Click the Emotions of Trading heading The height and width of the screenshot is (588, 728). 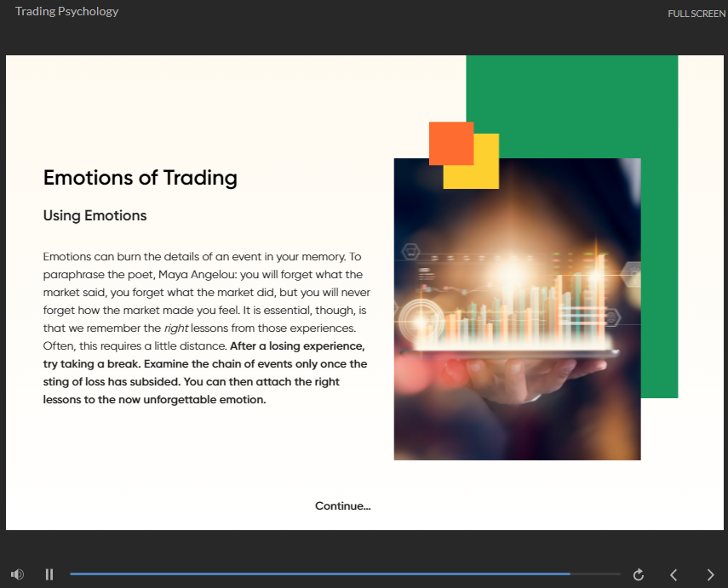140,178
